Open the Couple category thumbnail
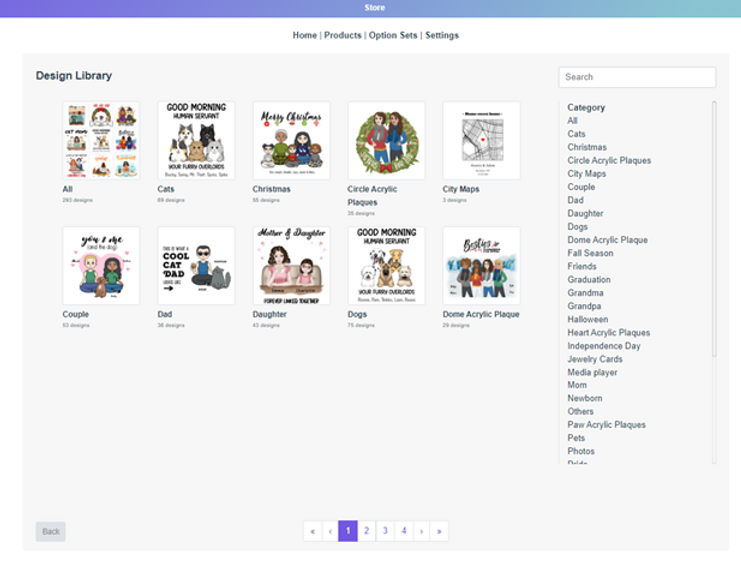Image resolution: width=741 pixels, height=563 pixels. [x=101, y=266]
